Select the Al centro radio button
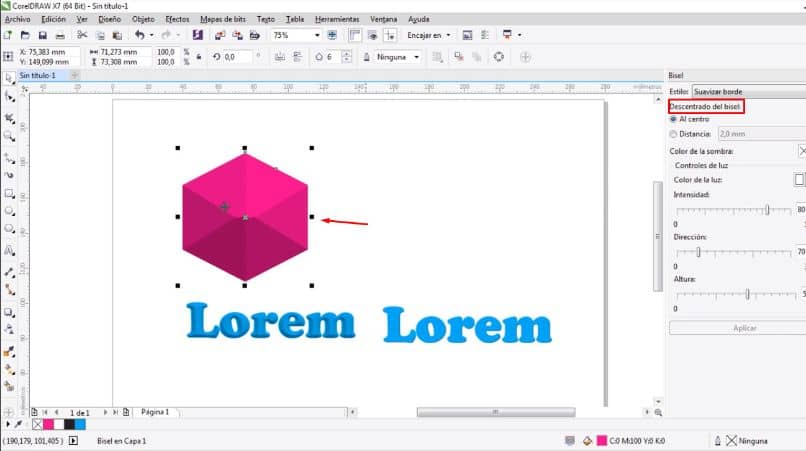 click(673, 119)
